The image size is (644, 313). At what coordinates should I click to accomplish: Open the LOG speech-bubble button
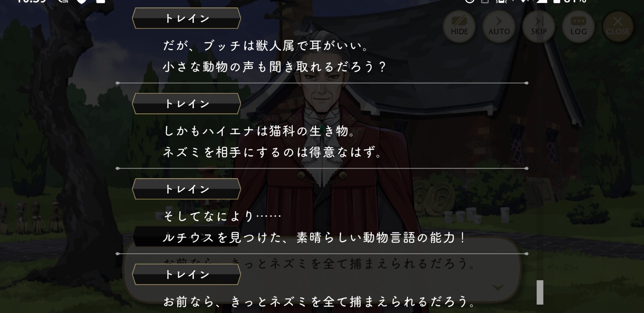pos(578,26)
